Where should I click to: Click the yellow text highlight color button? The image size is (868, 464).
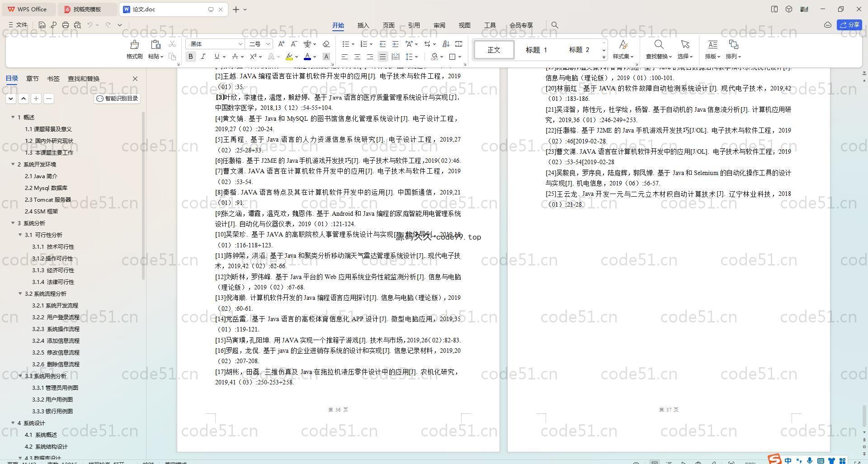(290, 57)
